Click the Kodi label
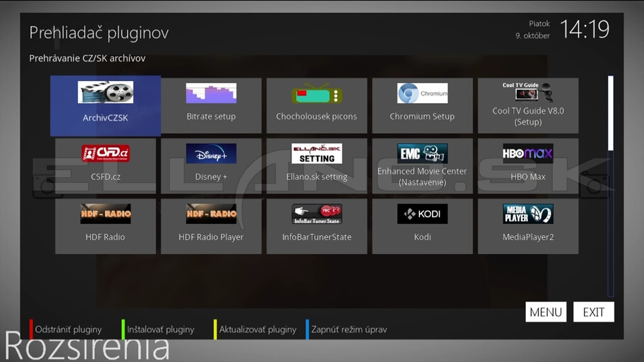This screenshot has width=644, height=362. tap(422, 237)
